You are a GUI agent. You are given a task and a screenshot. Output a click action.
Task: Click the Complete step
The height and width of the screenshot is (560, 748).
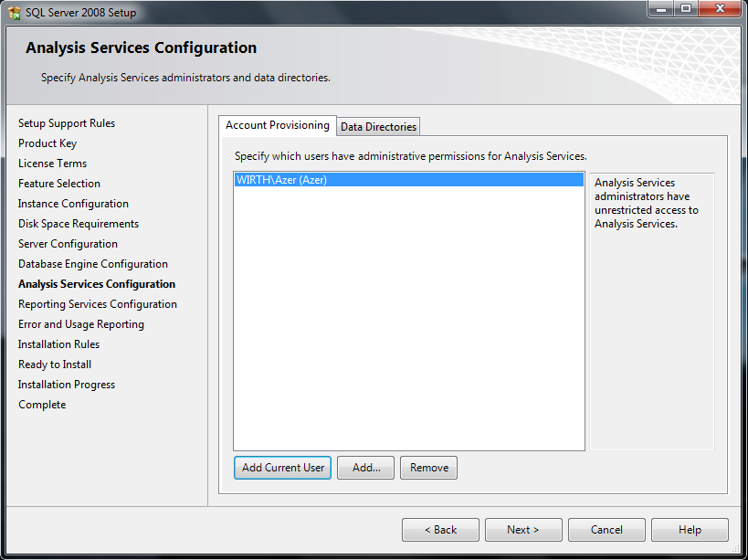[42, 405]
